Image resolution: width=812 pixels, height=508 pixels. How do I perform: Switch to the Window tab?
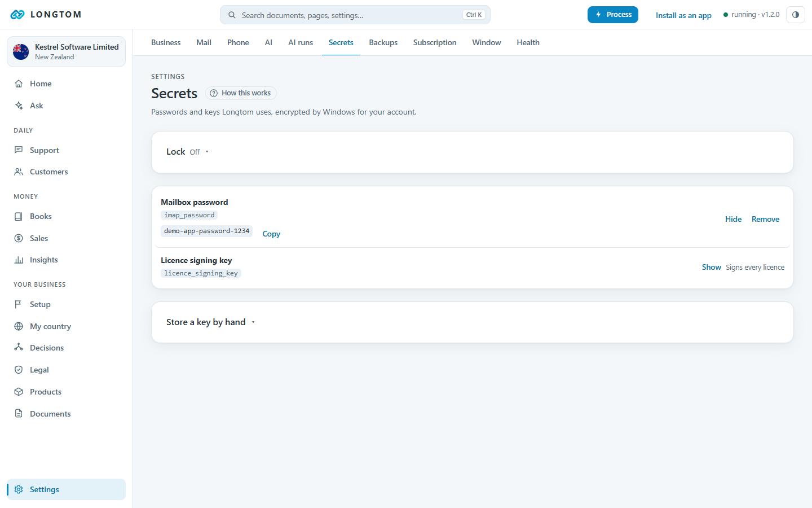[487, 42]
